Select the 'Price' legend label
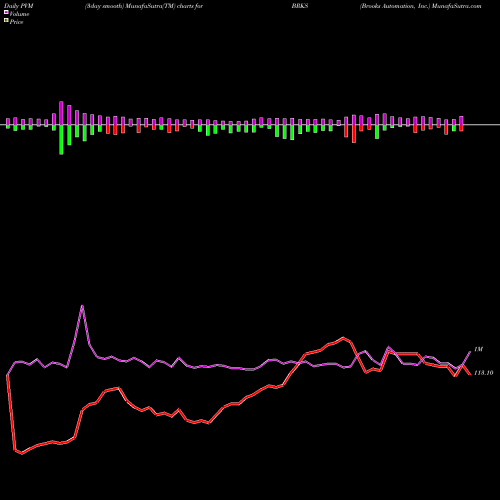Viewport: 500px width, 500px height. [16, 22]
